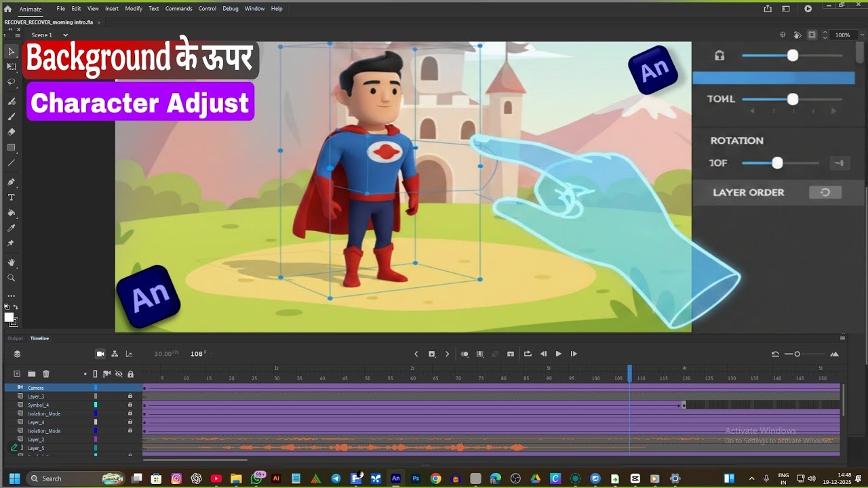Select the Paint Bucket tool
The height and width of the screenshot is (488, 868).
click(11, 213)
